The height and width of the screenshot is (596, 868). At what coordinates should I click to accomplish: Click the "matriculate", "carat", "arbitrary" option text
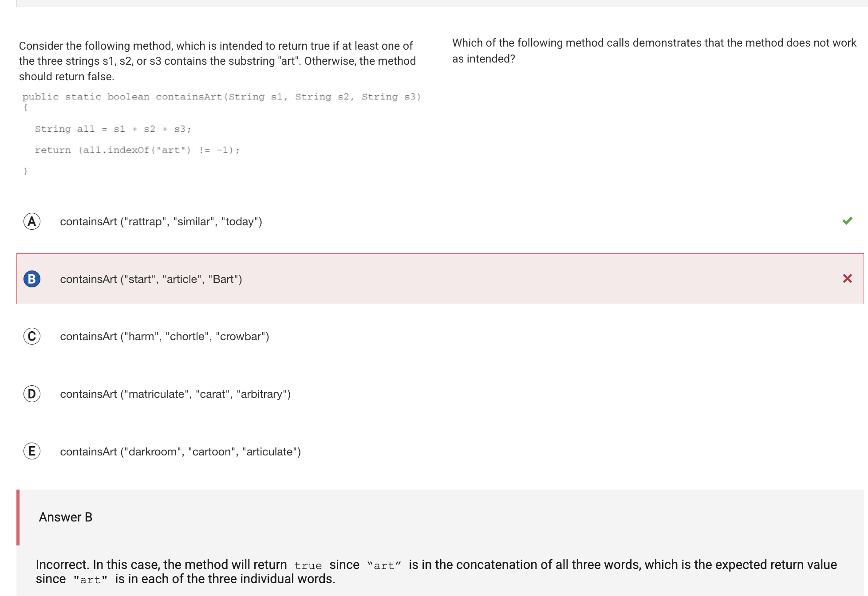pos(175,394)
